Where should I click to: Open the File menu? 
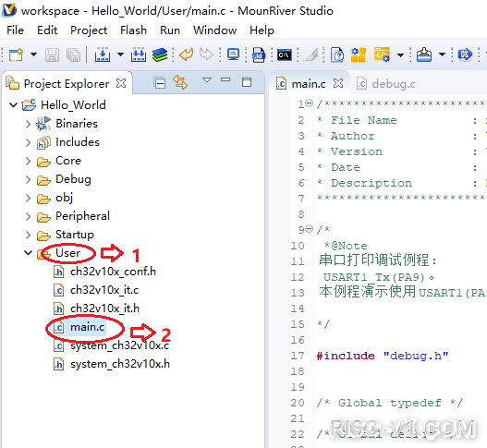15,30
